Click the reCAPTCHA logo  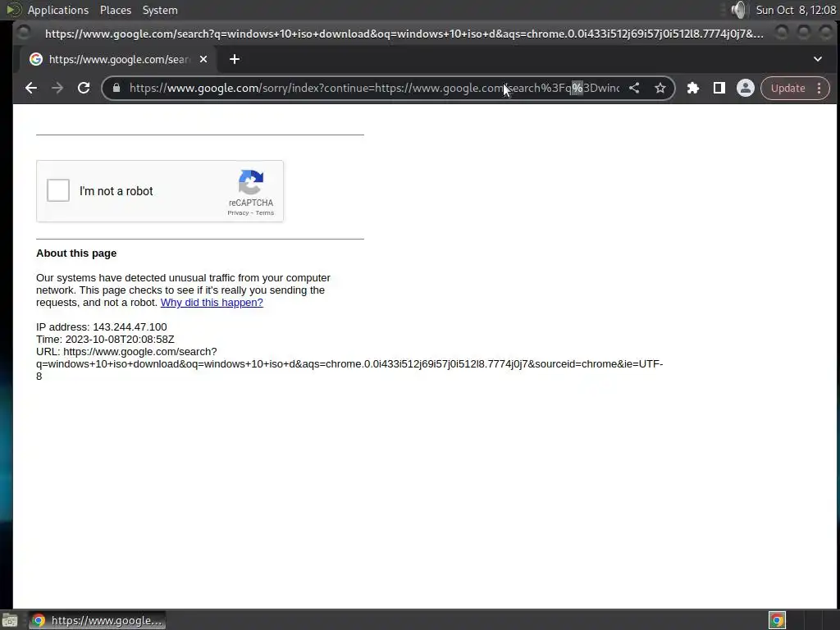click(251, 182)
